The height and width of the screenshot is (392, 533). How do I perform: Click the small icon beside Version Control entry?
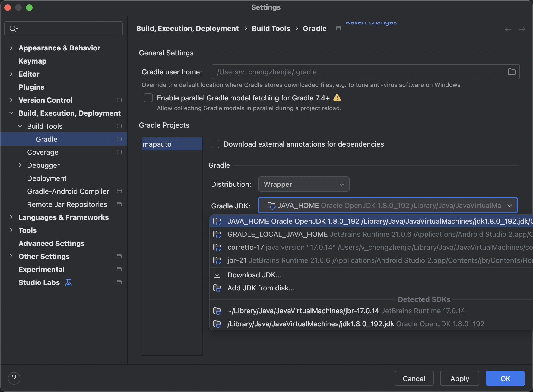coord(119,100)
